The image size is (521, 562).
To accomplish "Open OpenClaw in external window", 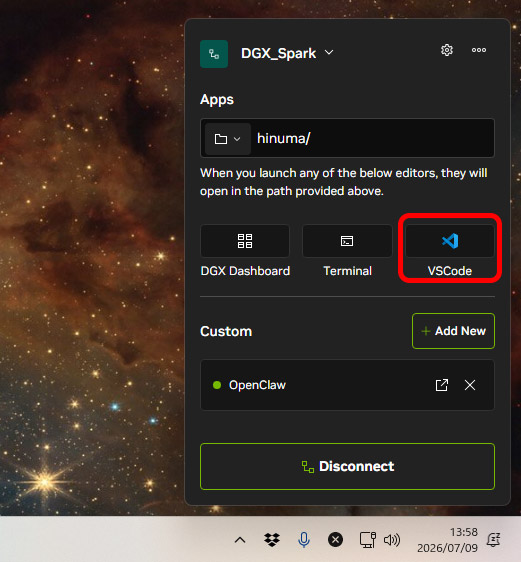I will coord(441,385).
